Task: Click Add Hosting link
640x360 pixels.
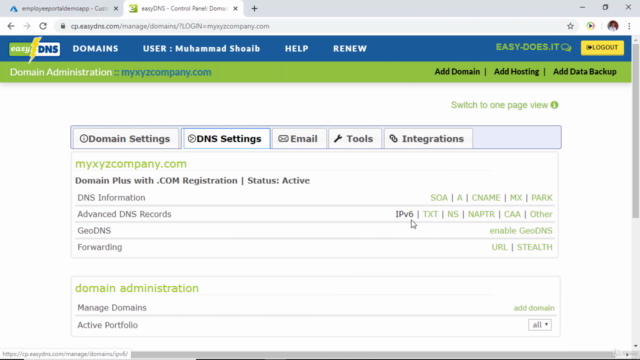Action: (516, 72)
